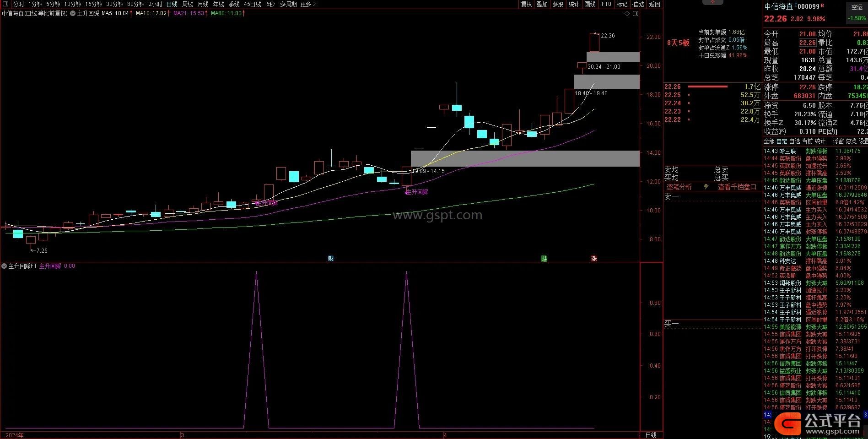Click the 多股 multi-stock toolbar button

[558, 4]
